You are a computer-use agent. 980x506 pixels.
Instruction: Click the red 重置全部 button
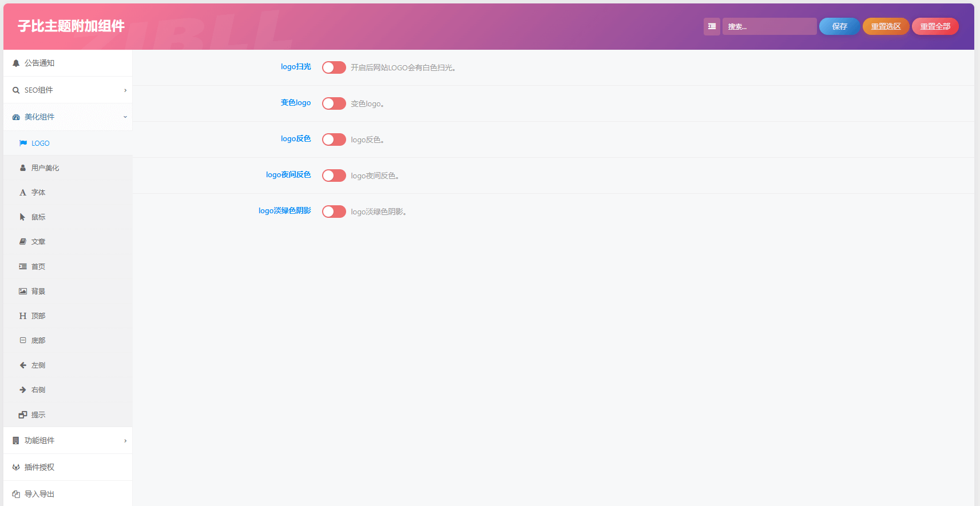(x=935, y=26)
